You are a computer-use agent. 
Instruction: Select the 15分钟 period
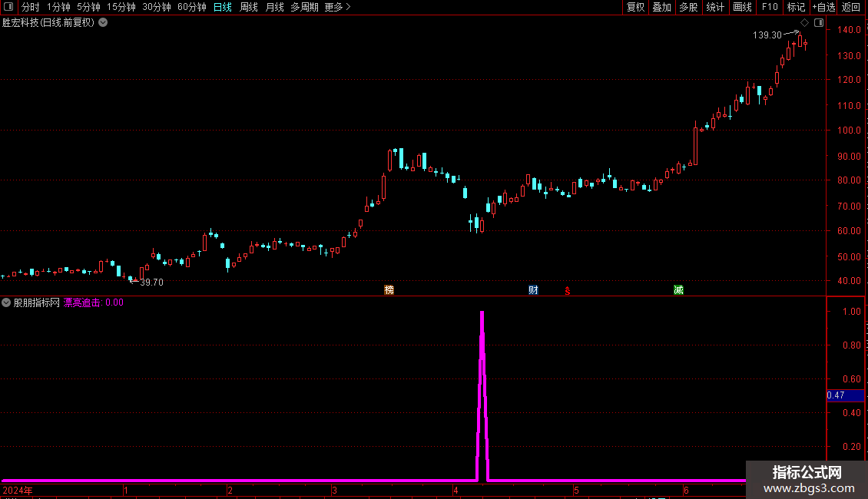[x=121, y=7]
